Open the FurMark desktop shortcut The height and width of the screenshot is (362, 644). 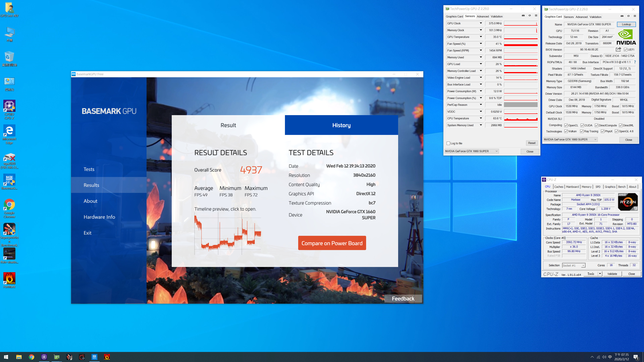(x=9, y=280)
